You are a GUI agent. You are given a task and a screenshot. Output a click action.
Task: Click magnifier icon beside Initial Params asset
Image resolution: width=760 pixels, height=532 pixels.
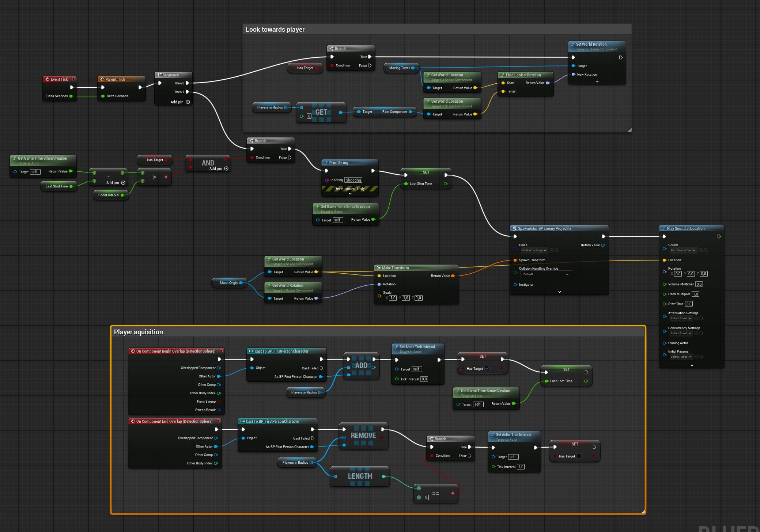click(701, 357)
